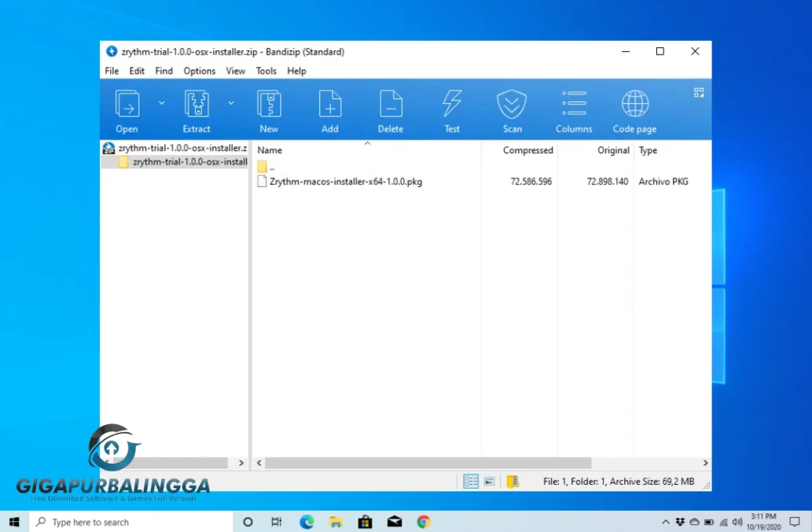Launch Microsoft Edge from the taskbar
Viewport: 812px width, 532px height.
pos(307,522)
